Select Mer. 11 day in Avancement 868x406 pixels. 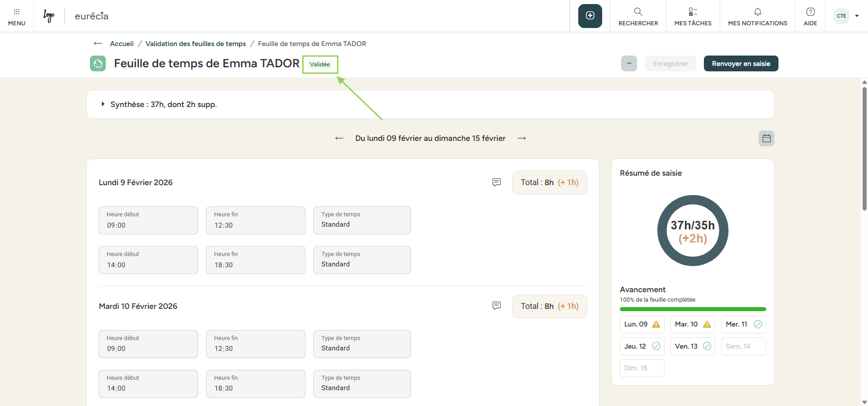[743, 324]
